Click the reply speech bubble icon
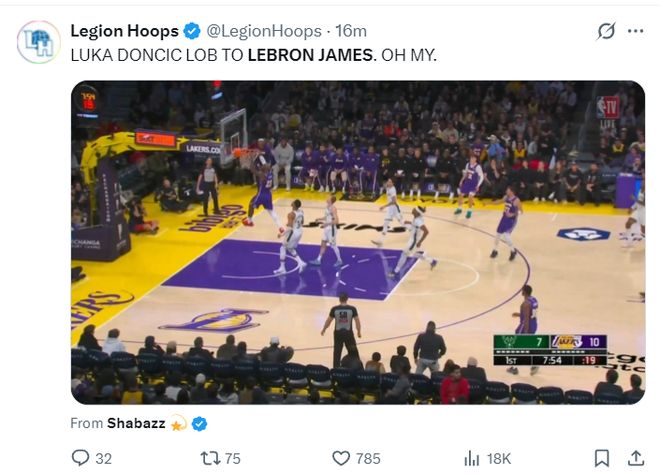Screen dimensions: 660x474 point(81,458)
